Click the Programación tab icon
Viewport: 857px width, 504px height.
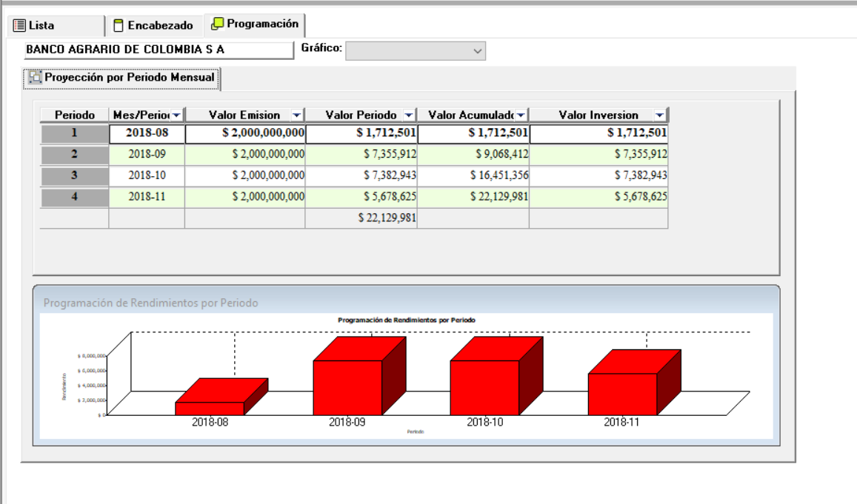[217, 24]
